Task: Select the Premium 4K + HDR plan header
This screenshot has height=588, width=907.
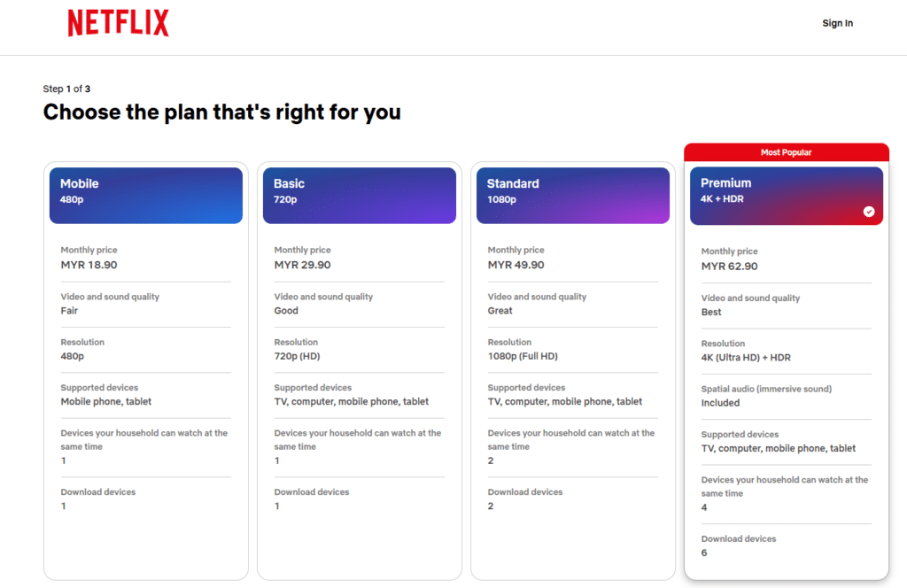Action: [787, 196]
